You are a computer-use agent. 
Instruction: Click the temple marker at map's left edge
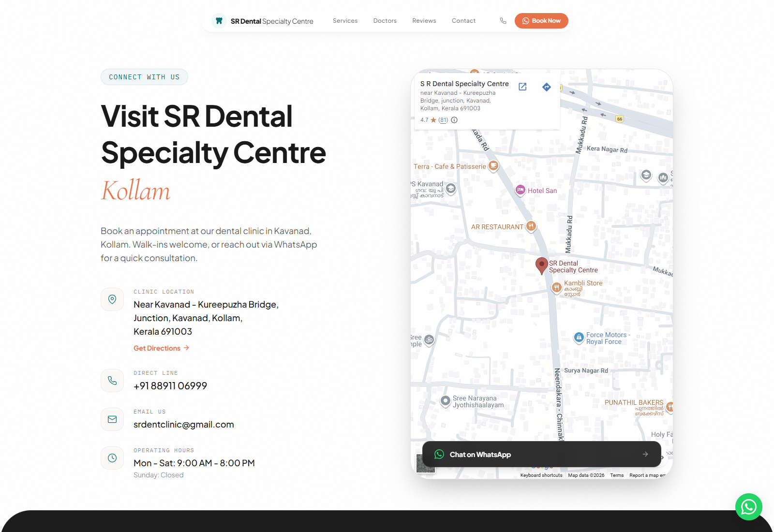[429, 340]
